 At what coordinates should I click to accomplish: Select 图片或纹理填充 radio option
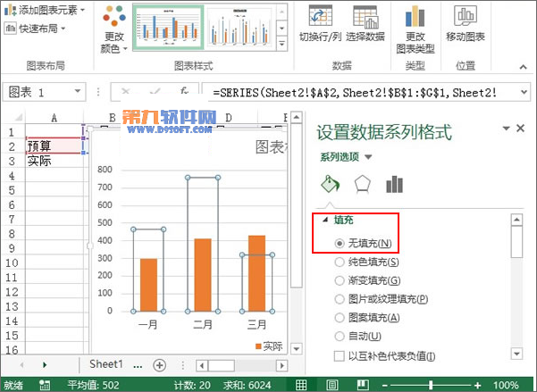(339, 299)
